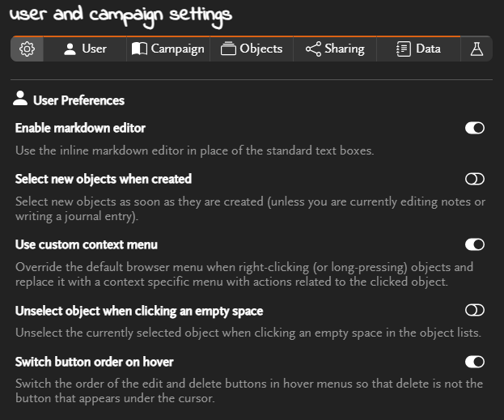Viewport: 504px width, 420px height.
Task: Disable the markdown editor toggle
Action: point(475,128)
